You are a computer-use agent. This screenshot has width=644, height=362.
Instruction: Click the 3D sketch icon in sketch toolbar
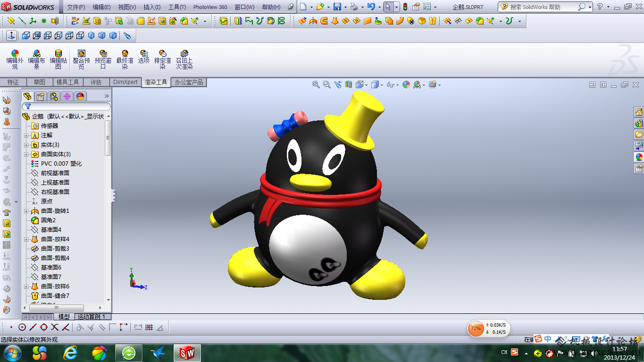click(x=75, y=21)
